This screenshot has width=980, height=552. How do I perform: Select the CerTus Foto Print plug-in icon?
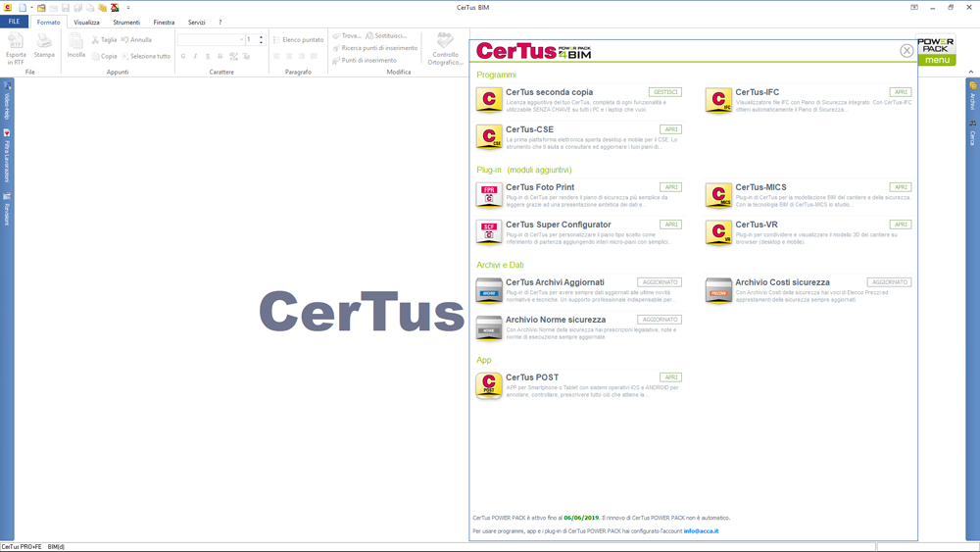click(489, 195)
